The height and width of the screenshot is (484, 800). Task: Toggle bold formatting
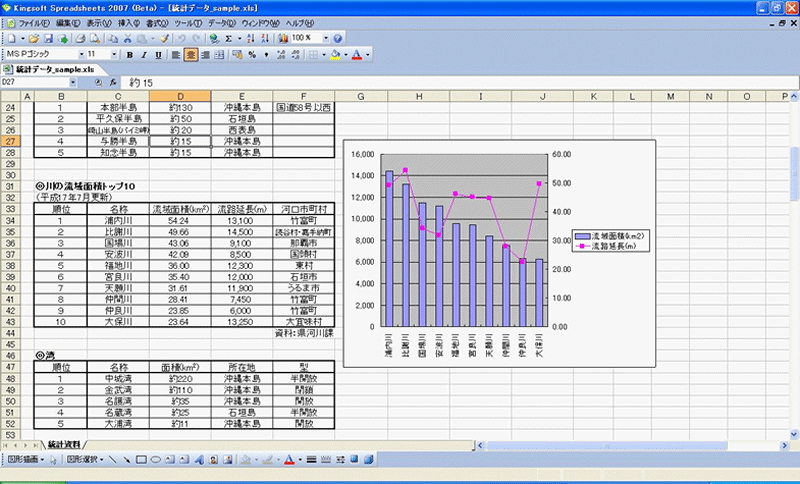(x=130, y=55)
